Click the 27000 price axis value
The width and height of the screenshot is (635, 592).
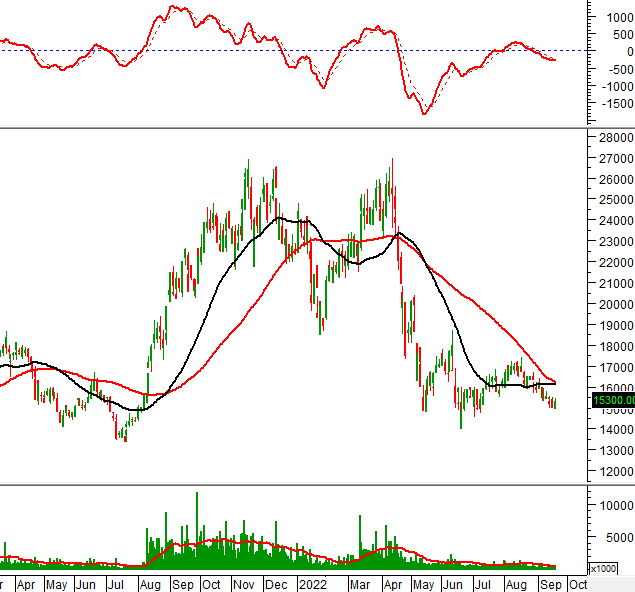pos(616,159)
